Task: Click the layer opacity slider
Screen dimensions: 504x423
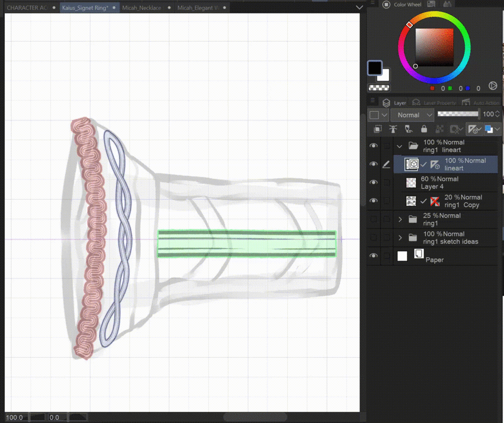Action: click(458, 114)
